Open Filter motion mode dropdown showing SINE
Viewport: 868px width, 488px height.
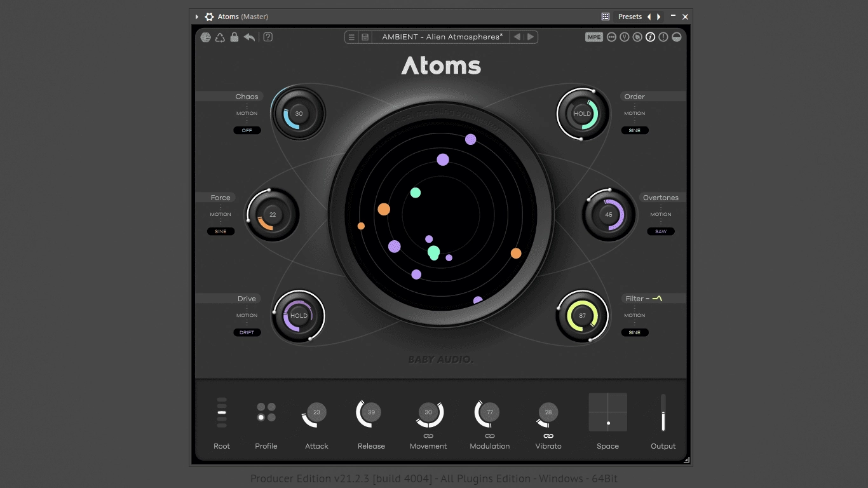pyautogui.click(x=635, y=332)
